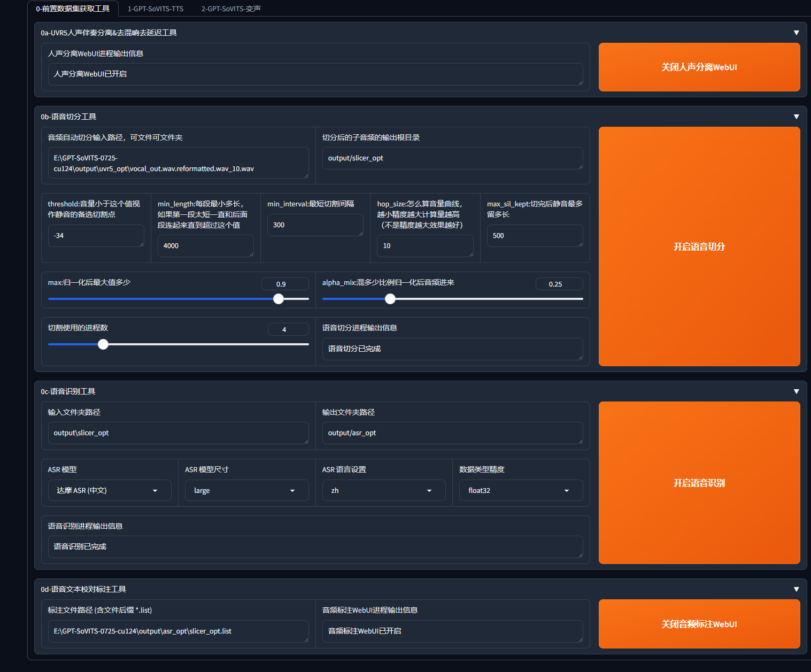Viewport: 811px width, 672px height.
Task: Click the 关闭人声分离WebUI button
Action: pyautogui.click(x=699, y=67)
